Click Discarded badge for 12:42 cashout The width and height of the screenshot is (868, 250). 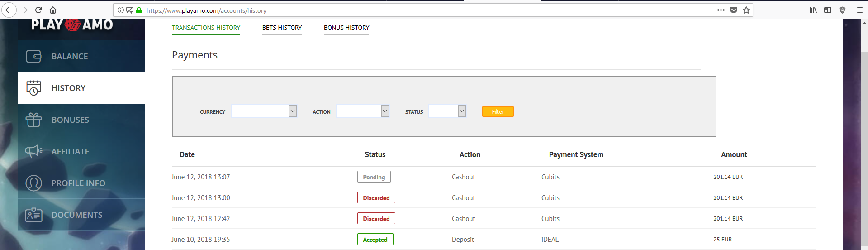[x=376, y=219]
